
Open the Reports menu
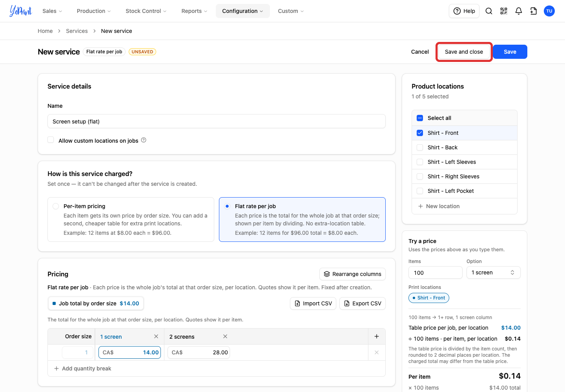194,11
